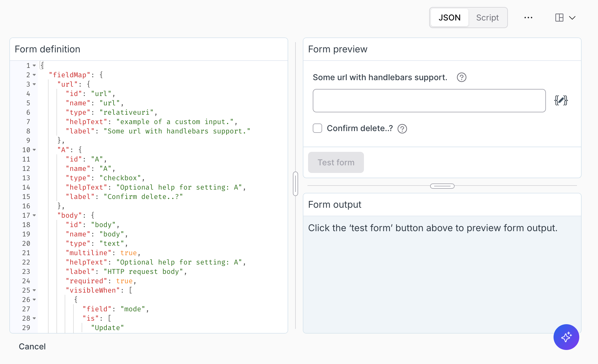Collapse the A block fold on line 10

coord(34,150)
